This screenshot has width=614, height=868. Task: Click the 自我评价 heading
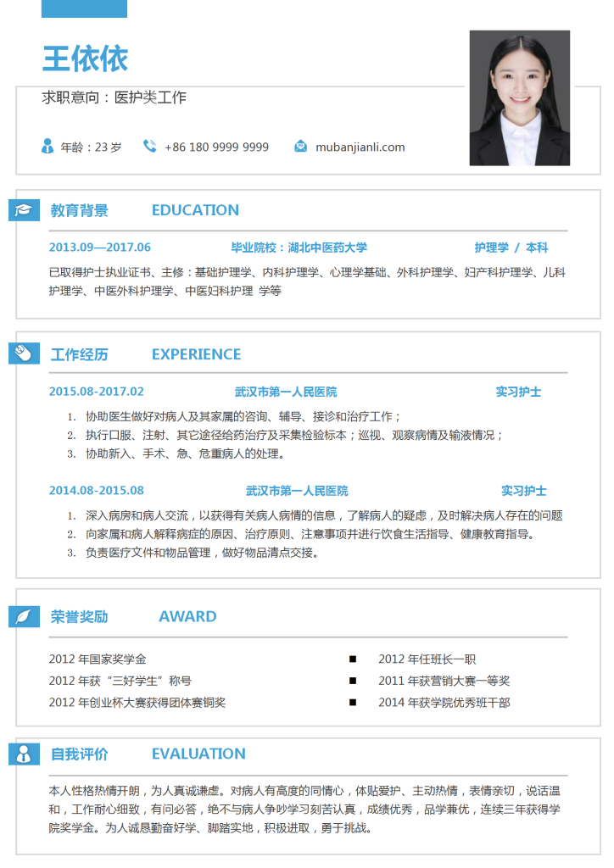tap(79, 754)
